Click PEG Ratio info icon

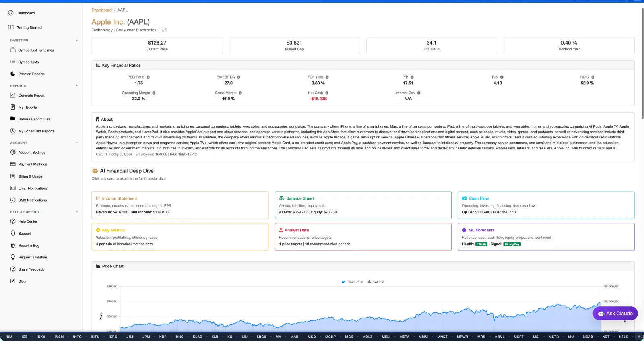pyautogui.click(x=148, y=77)
